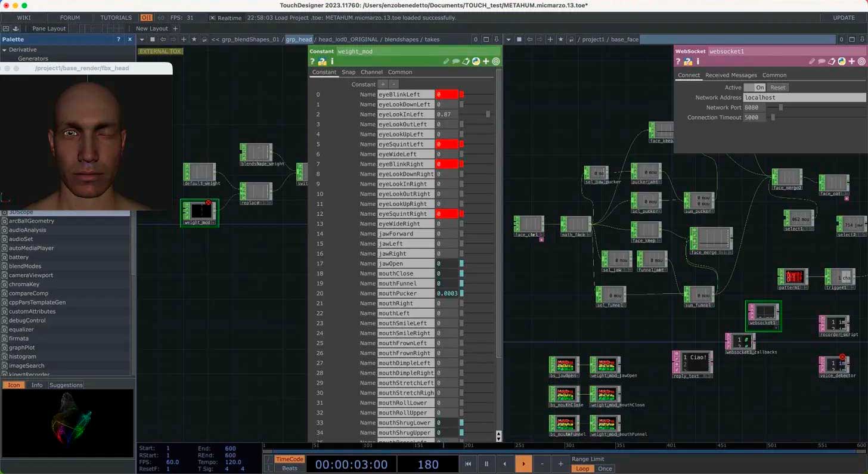Show the weight_mod operator info icon
The height and width of the screenshot is (474, 868).
point(332,61)
